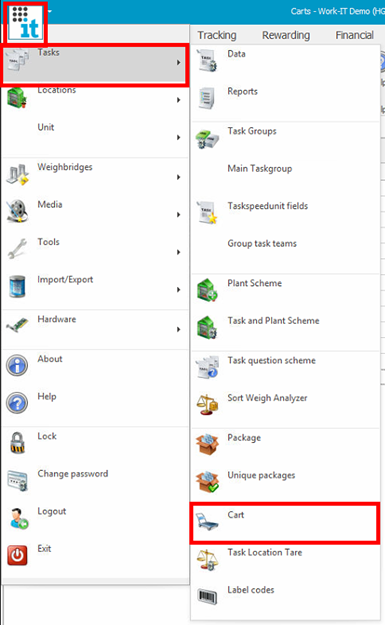Click the Lock padlock icon

17,443
